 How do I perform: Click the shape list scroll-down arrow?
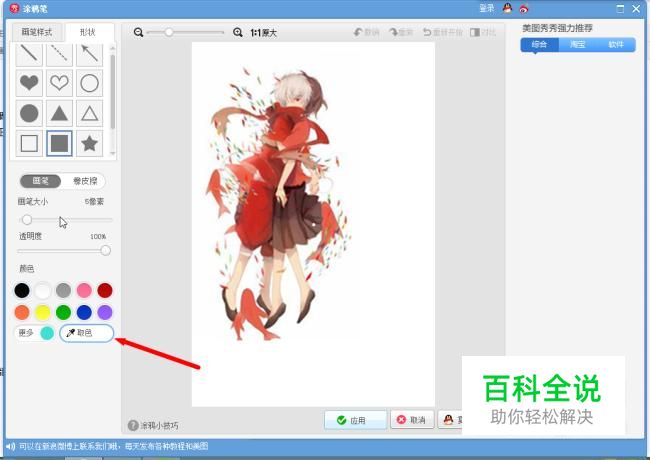coord(113,154)
